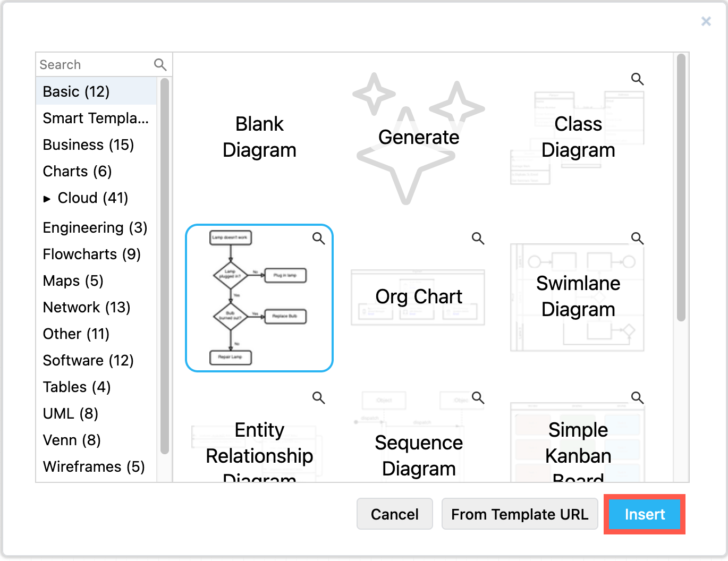Screen dimensions: 728x561
Task: Click the Swimlane Diagram magnifier icon
Action: pos(637,239)
